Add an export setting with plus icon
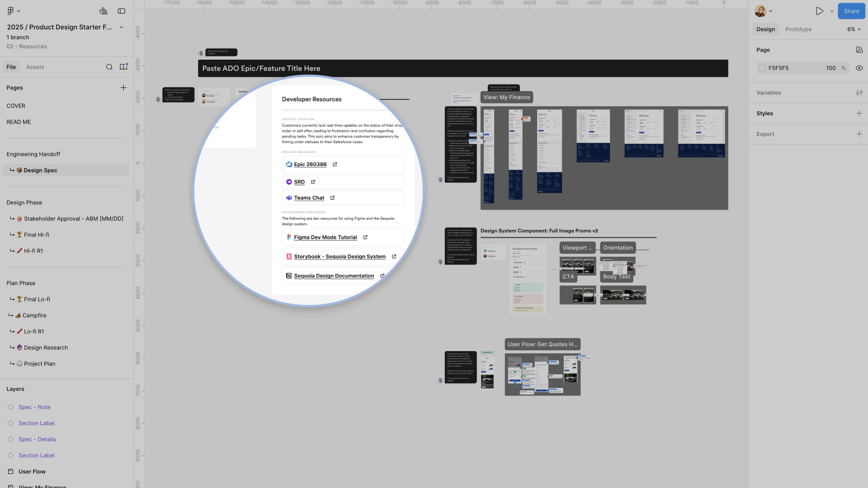 (x=859, y=134)
